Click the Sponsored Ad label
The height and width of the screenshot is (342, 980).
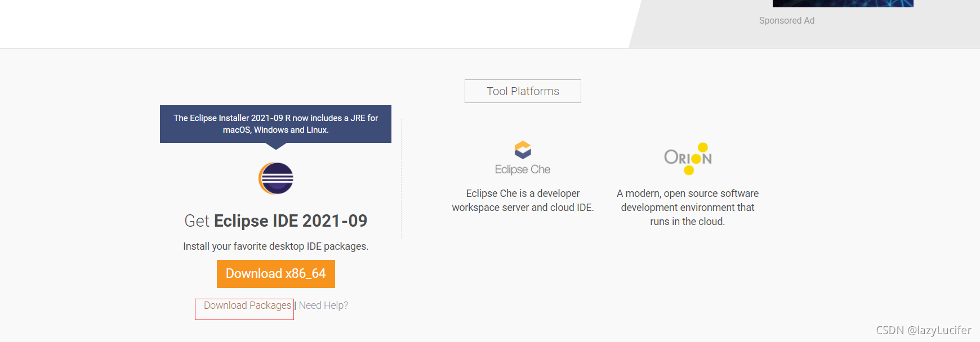pos(787,20)
